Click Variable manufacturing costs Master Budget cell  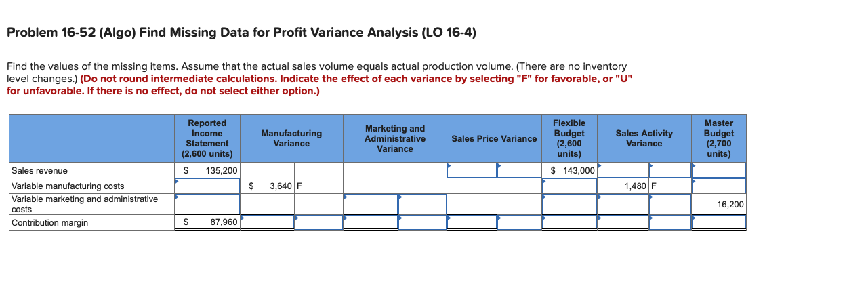tap(719, 186)
